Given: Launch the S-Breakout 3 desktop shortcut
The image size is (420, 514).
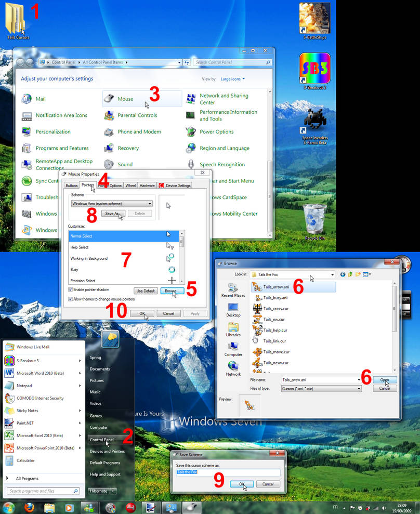Looking at the screenshot, I should [315, 71].
